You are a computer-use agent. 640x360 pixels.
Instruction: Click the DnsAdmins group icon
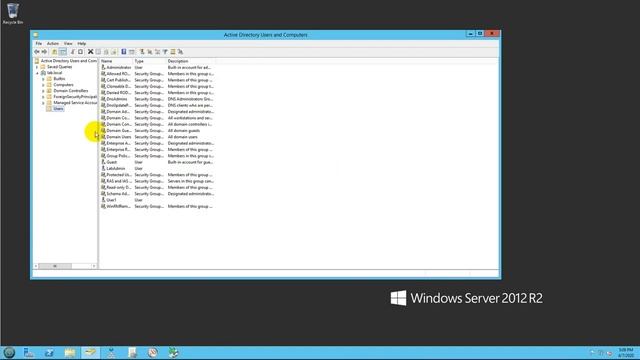pos(103,99)
